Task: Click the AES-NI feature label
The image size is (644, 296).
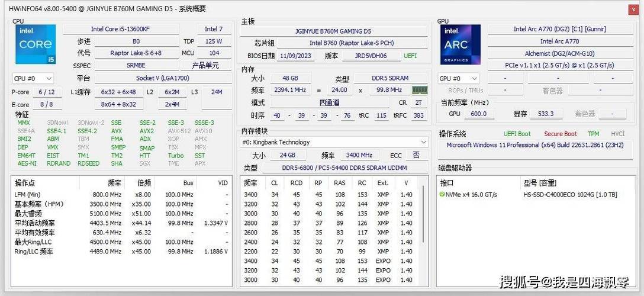Action: click(27, 163)
